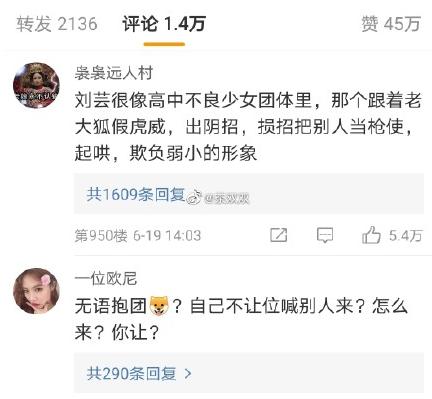The height and width of the screenshot is (399, 432).
Task: Select the 评论 1.4万 tab
Action: pyautogui.click(x=164, y=24)
